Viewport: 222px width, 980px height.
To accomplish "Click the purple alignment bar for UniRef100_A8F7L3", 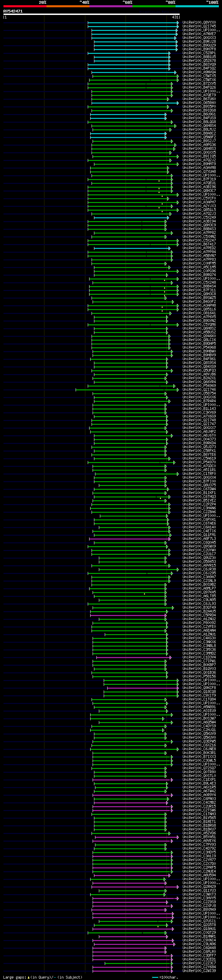I will tap(130, 539).
